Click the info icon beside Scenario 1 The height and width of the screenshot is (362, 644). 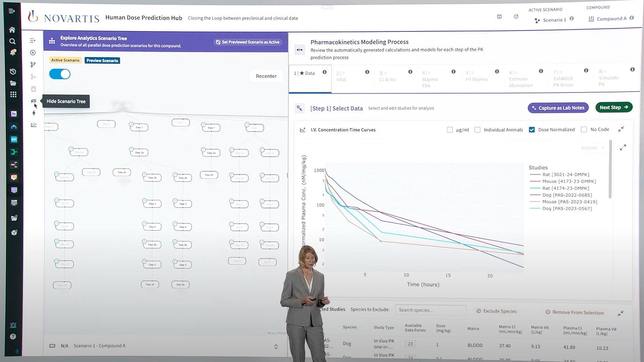click(571, 19)
